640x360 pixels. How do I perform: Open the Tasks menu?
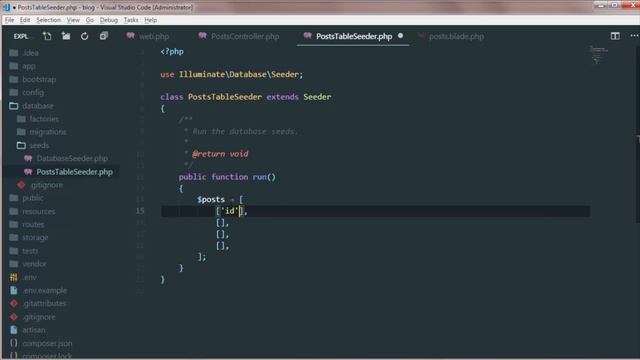coord(131,20)
